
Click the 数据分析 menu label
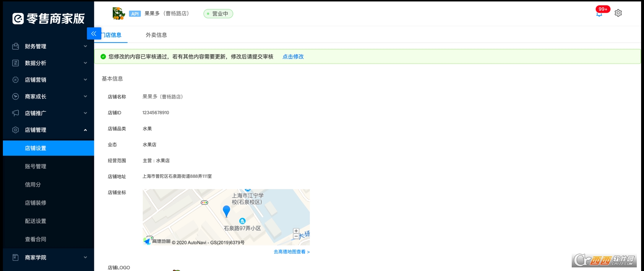[35, 63]
